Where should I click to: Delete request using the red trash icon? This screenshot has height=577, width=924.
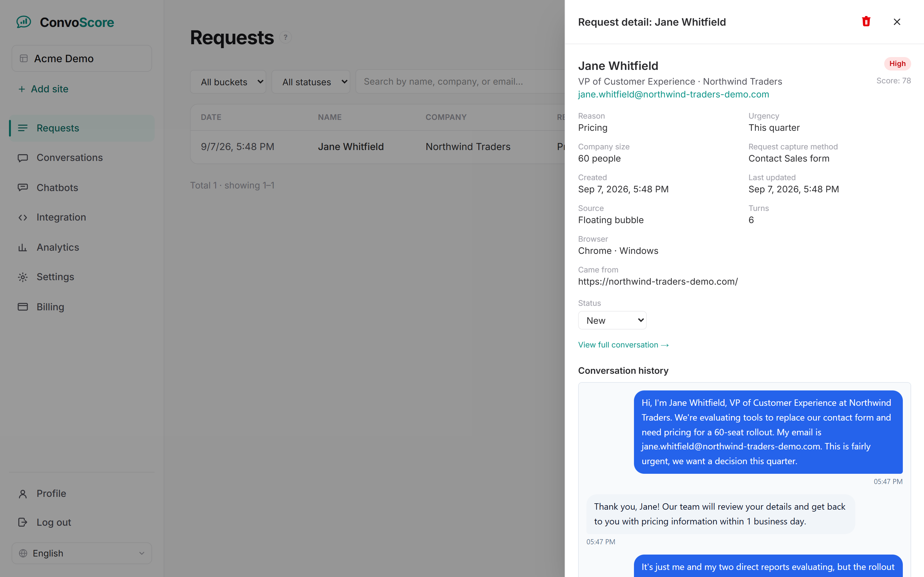[x=866, y=22]
